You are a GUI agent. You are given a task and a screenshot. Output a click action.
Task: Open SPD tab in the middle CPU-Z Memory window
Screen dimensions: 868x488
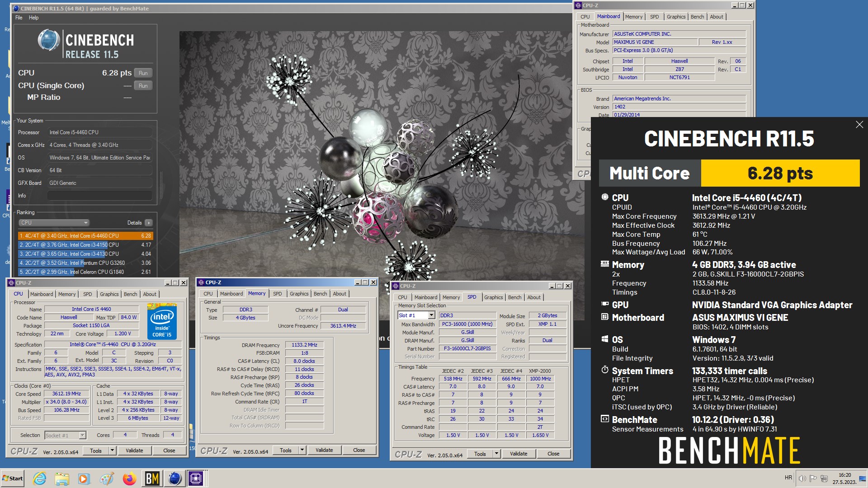click(x=278, y=294)
